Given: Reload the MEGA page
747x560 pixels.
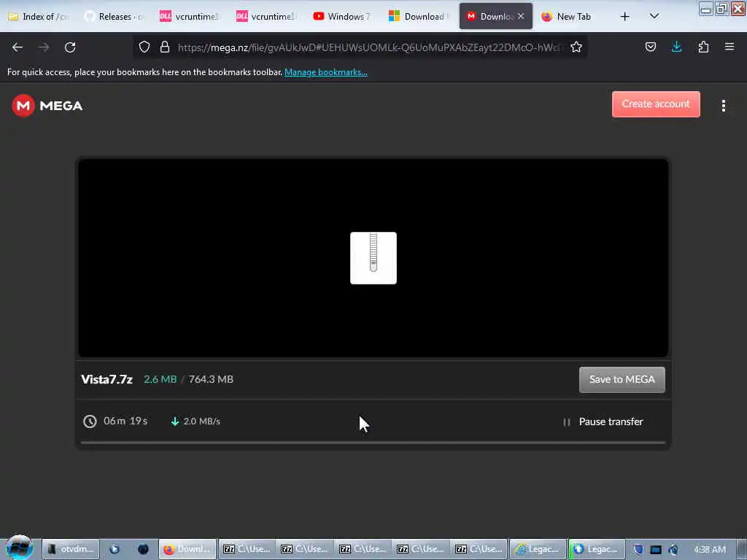Looking at the screenshot, I should [70, 47].
